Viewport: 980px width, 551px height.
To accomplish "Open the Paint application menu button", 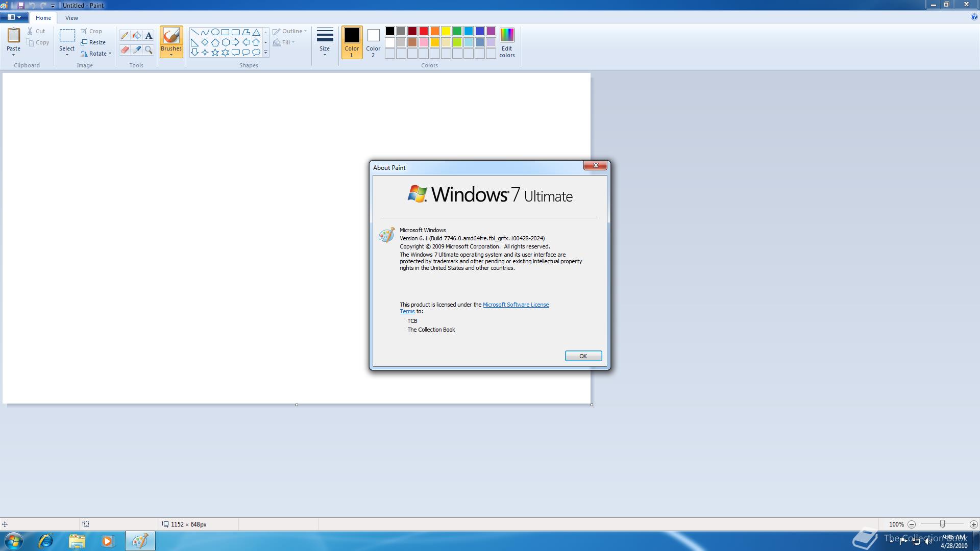I will [x=14, y=17].
